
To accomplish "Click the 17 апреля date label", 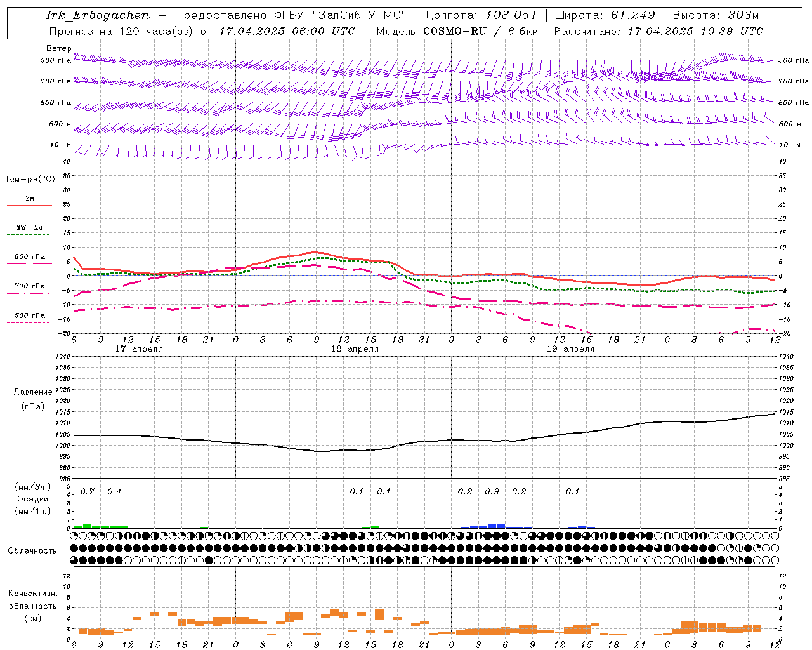I will coord(139,349).
